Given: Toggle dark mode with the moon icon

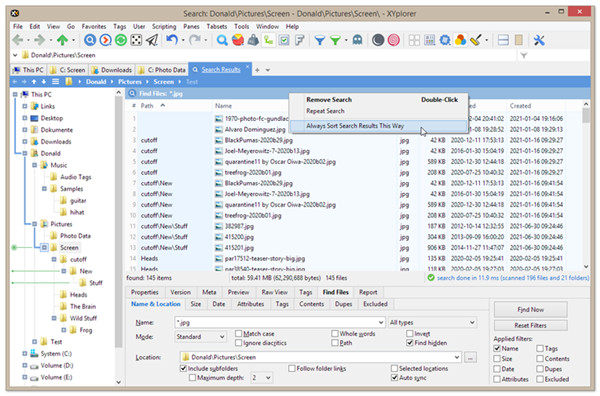Looking at the screenshot, I should point(378,40).
